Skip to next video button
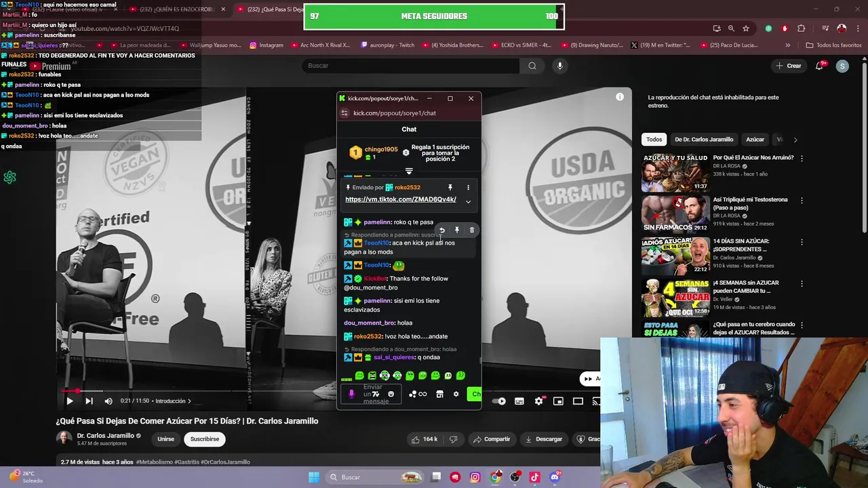 tap(89, 401)
